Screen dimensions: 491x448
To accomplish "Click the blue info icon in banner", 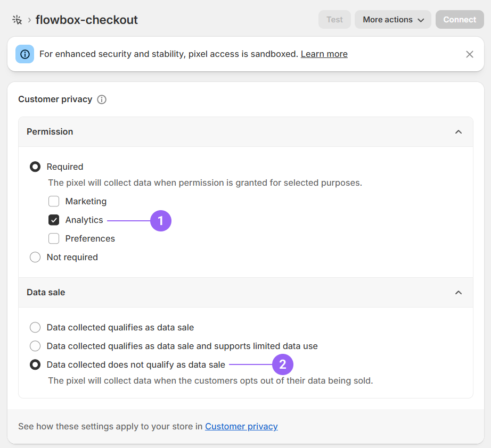I will click(x=24, y=54).
